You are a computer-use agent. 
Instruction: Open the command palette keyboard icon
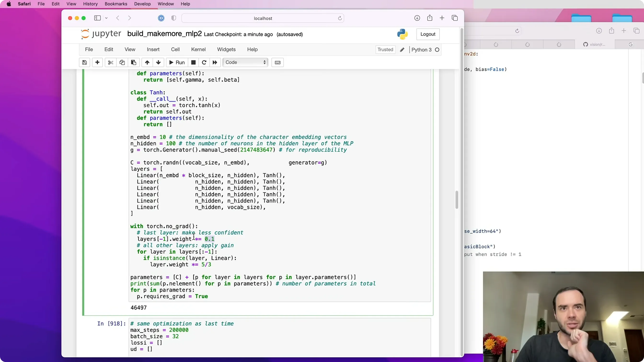tap(277, 62)
